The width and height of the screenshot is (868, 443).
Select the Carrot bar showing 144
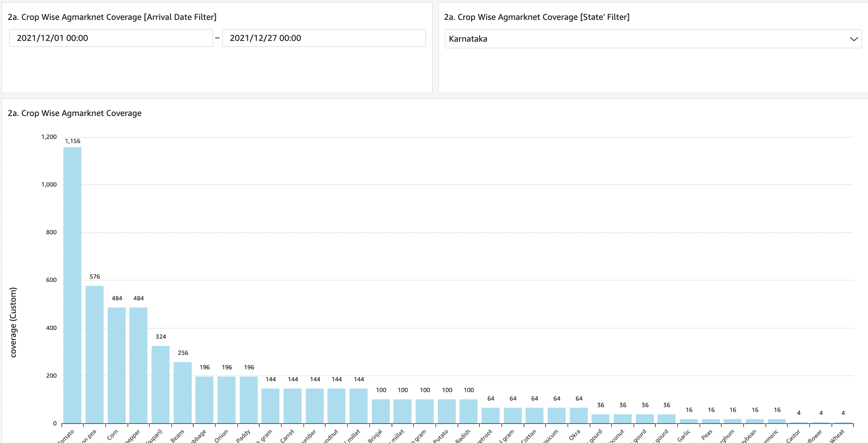(x=293, y=405)
